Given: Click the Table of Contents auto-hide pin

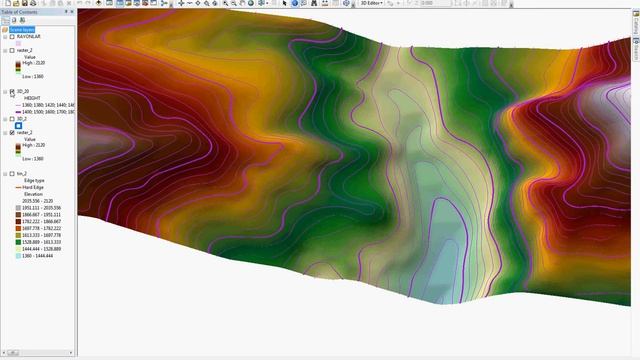Looking at the screenshot, I should tap(66, 12).
